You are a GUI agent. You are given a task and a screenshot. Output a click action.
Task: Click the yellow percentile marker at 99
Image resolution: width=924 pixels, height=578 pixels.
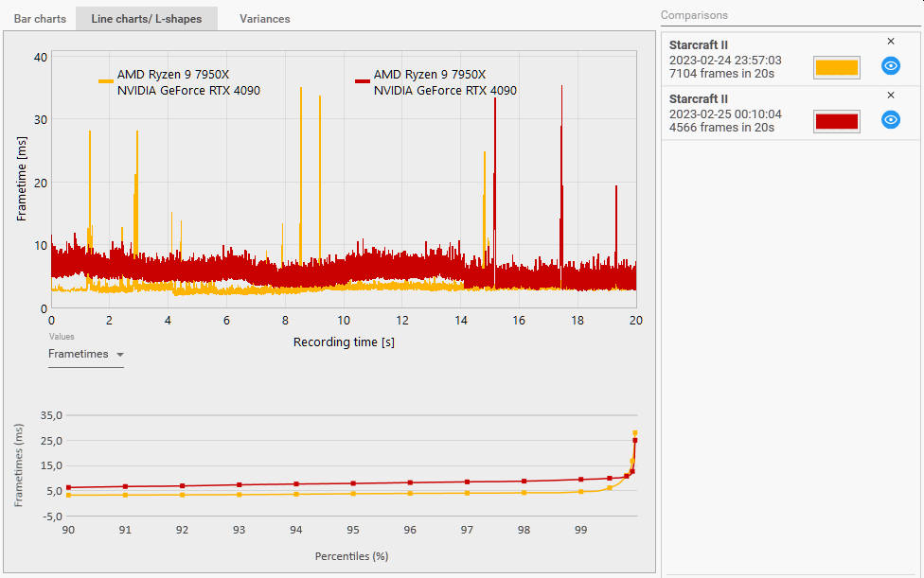[x=581, y=492]
